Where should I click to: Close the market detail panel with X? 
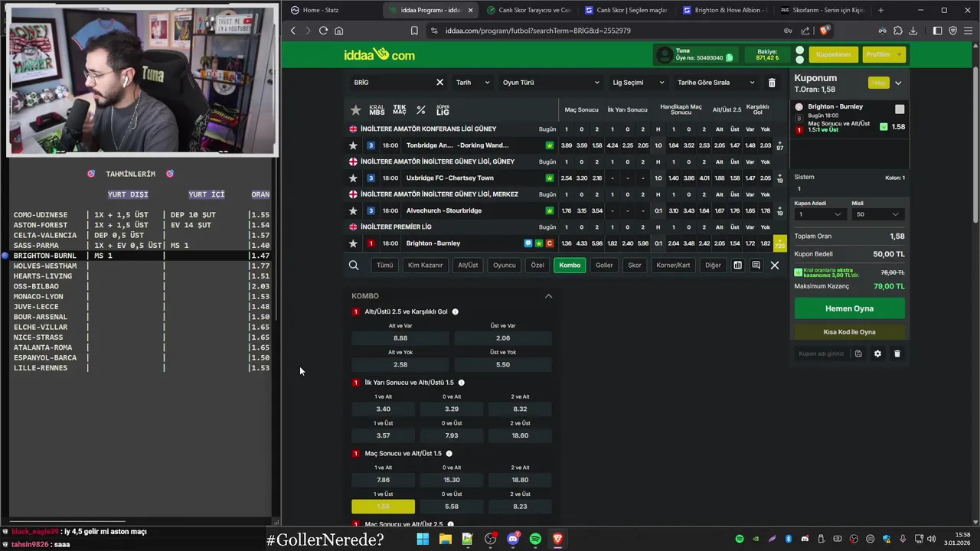(775, 266)
